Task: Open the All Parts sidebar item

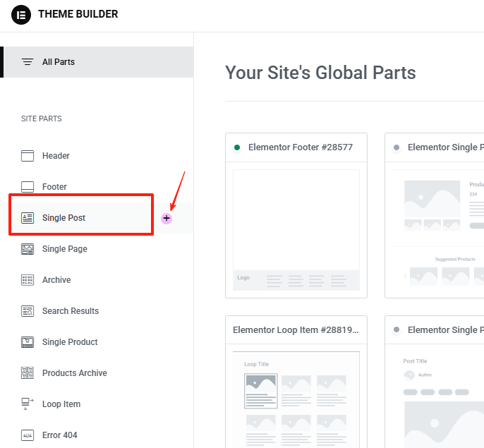Action: tap(59, 62)
